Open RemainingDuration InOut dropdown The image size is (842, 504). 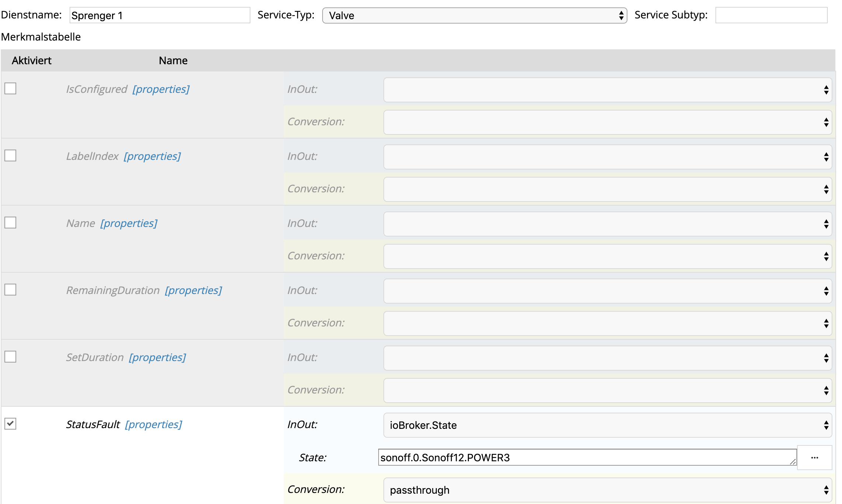pyautogui.click(x=607, y=291)
